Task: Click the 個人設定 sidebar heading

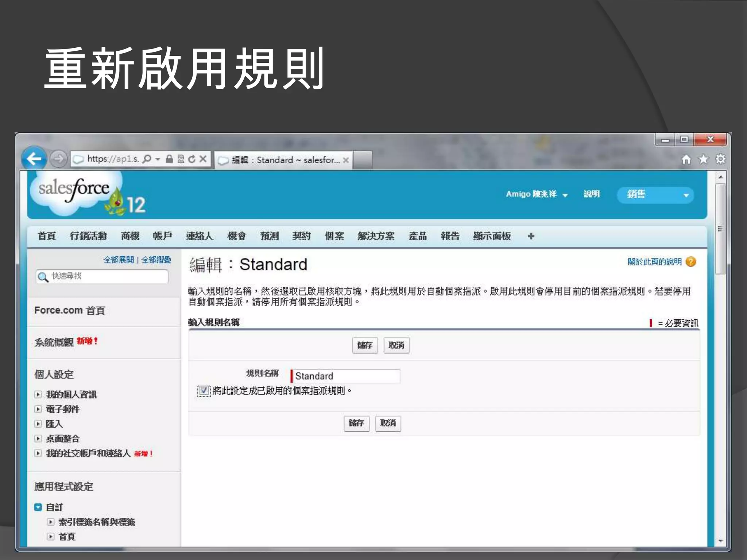Action: tap(54, 374)
